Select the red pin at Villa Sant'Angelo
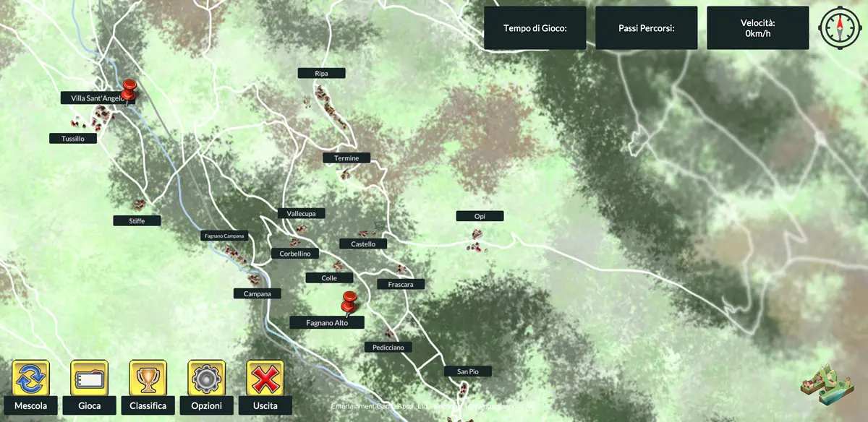 click(x=129, y=91)
